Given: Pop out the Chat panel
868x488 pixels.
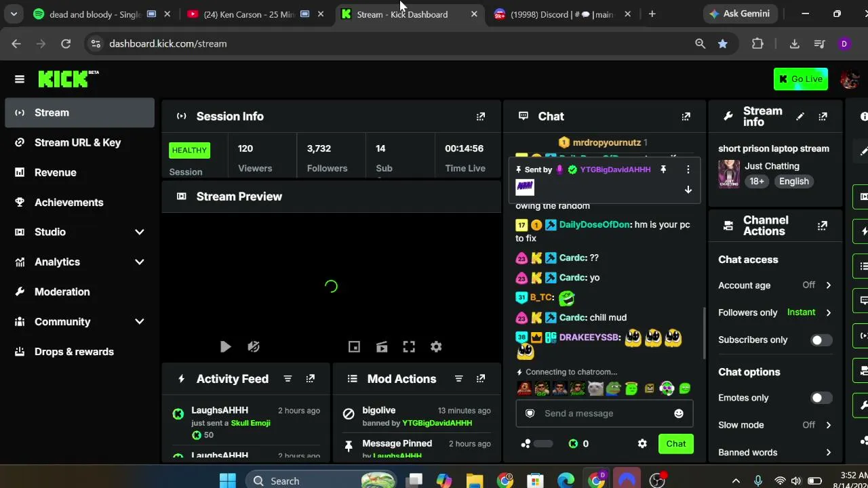Looking at the screenshot, I should pyautogui.click(x=686, y=117).
